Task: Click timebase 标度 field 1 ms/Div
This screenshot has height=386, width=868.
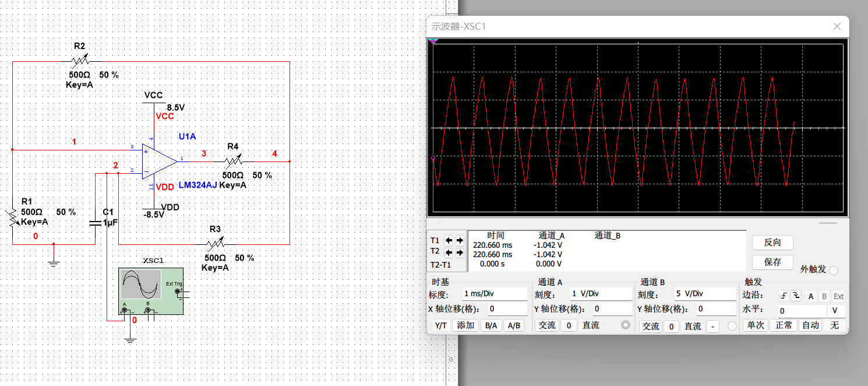Action: pos(494,293)
